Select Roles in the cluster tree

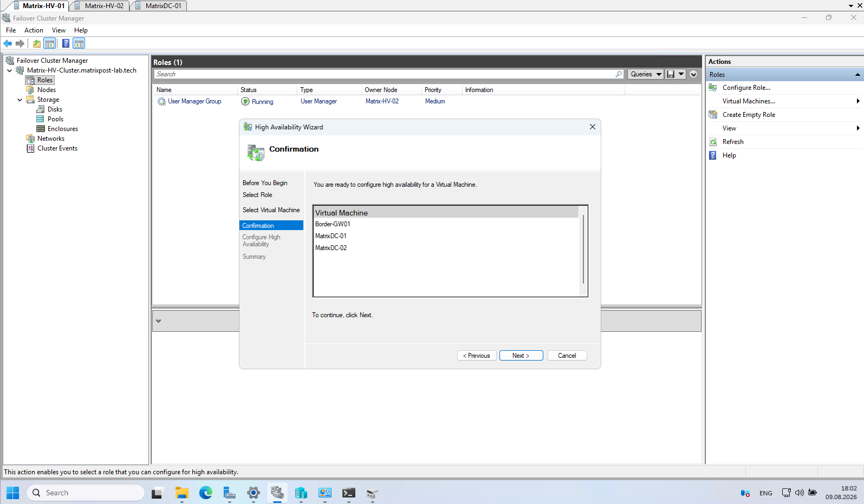45,80
